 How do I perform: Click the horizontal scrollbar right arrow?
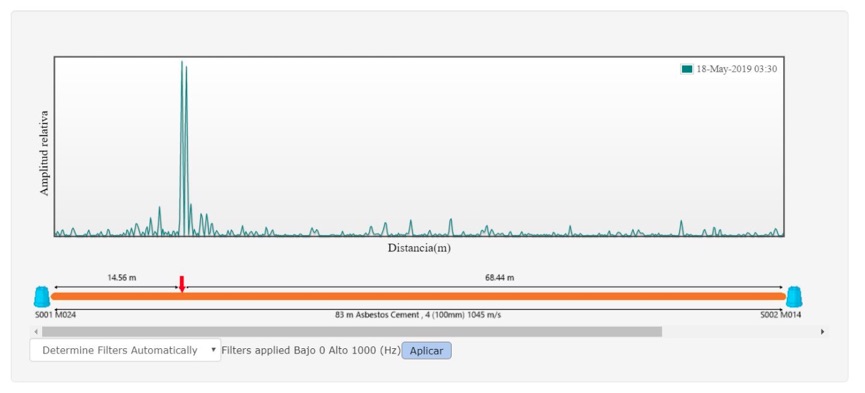(x=823, y=332)
